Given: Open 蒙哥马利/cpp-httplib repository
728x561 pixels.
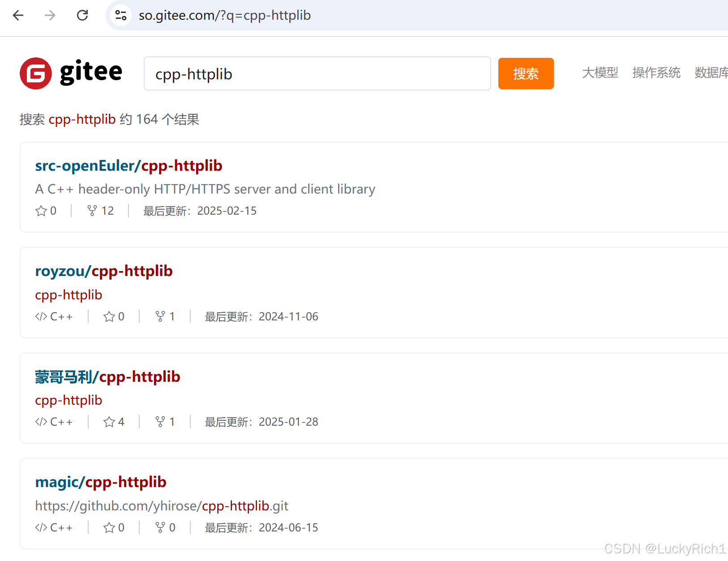Looking at the screenshot, I should (x=107, y=377).
